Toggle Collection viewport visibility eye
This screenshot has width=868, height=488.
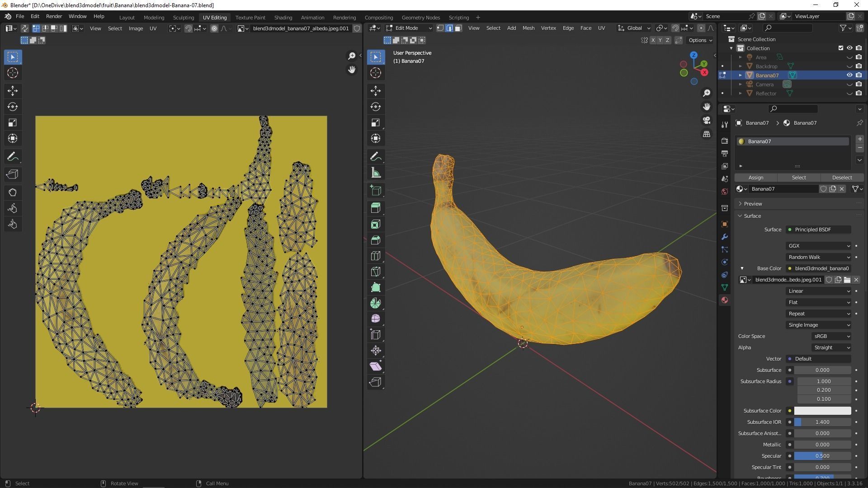[x=849, y=48]
